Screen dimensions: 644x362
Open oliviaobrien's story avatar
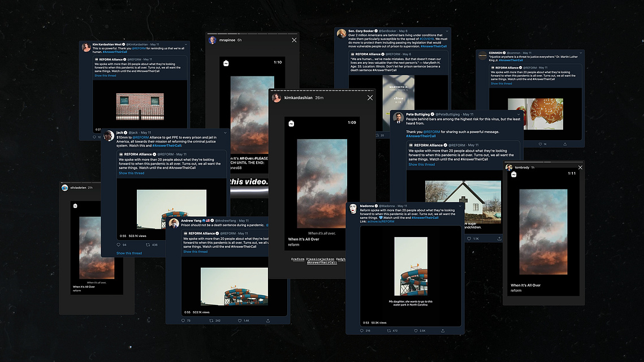pyautogui.click(x=64, y=188)
